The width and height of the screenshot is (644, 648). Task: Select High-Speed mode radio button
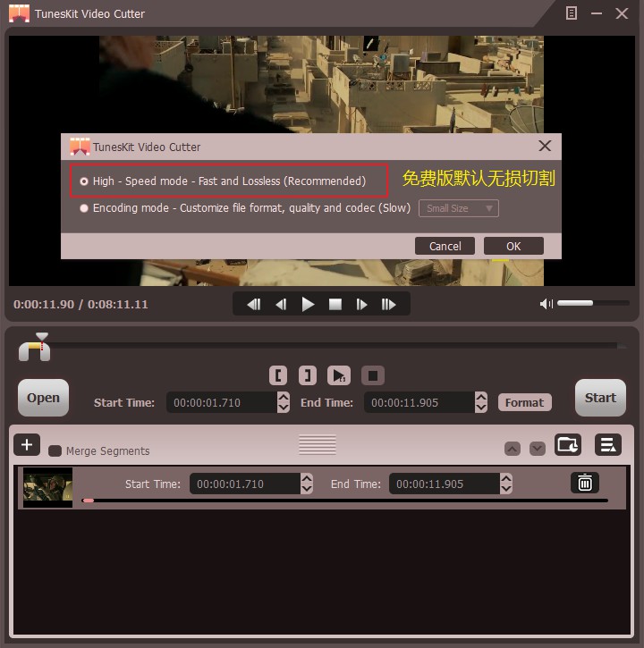click(84, 181)
